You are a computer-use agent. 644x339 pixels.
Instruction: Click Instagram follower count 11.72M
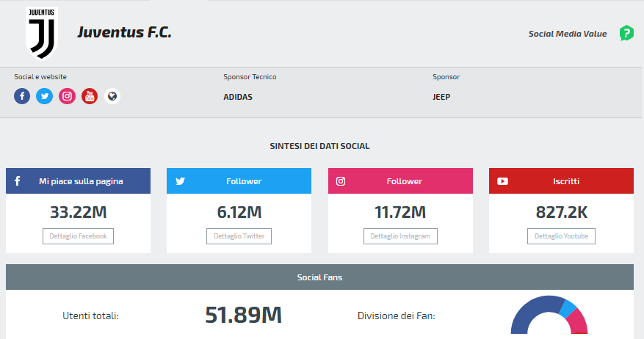coord(400,212)
